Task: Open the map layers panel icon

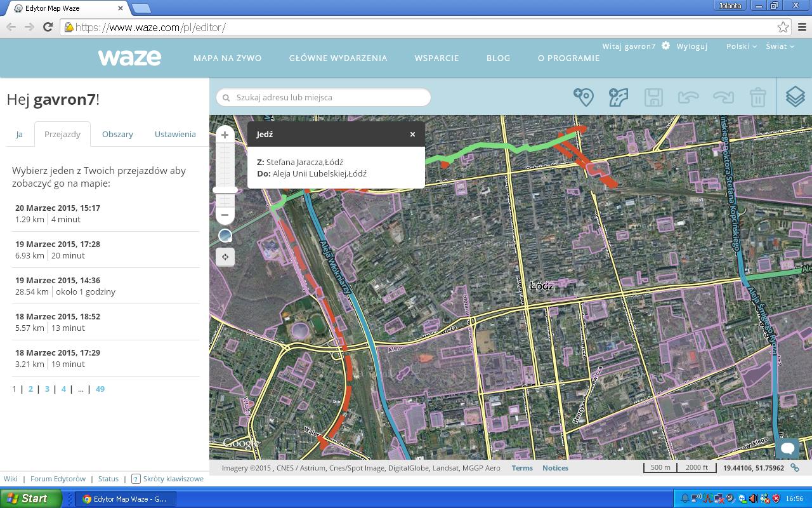Action: pyautogui.click(x=795, y=97)
